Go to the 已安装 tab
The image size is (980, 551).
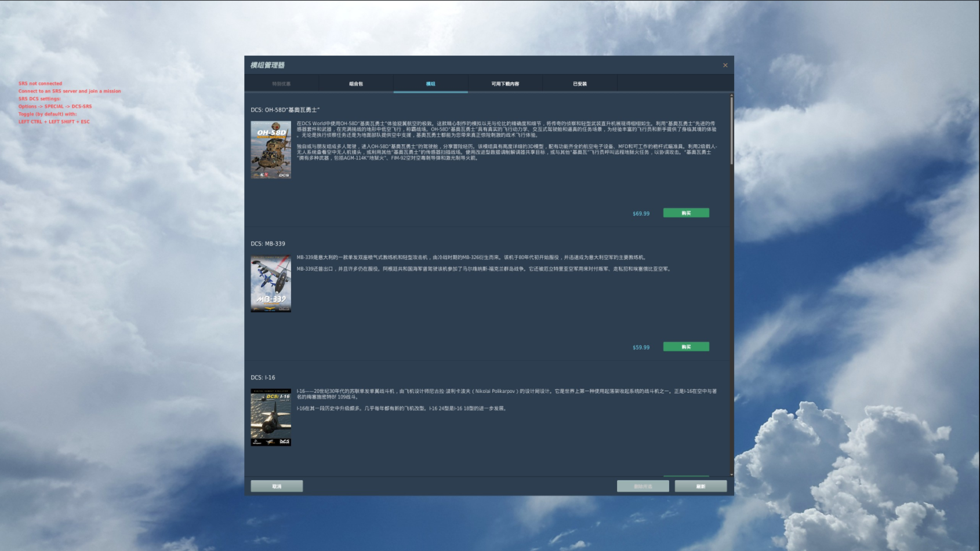pos(580,84)
